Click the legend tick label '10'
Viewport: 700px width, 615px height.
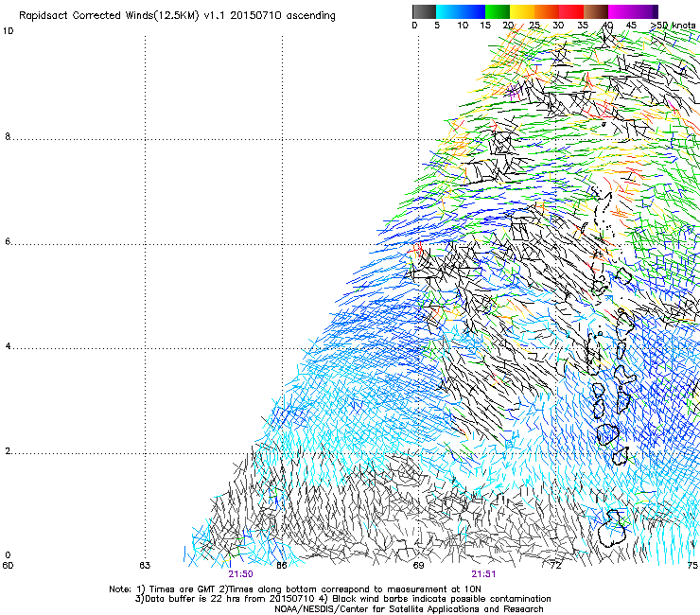463,26
